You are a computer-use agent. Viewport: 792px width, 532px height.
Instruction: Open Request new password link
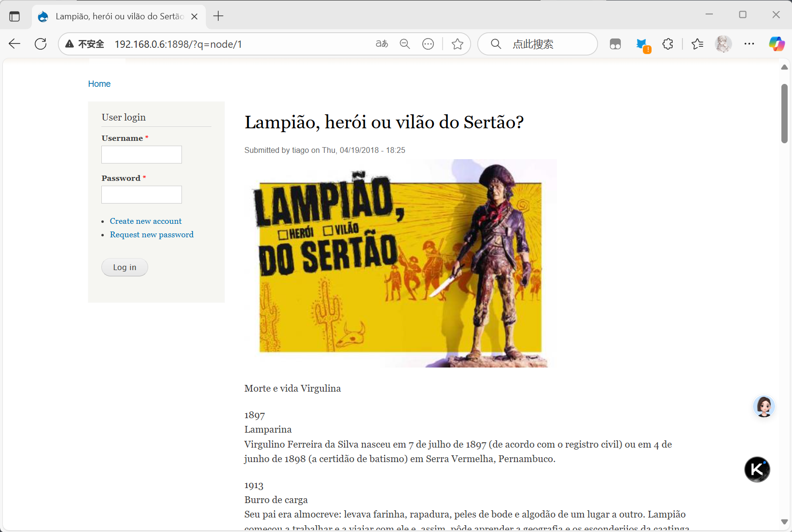152,234
